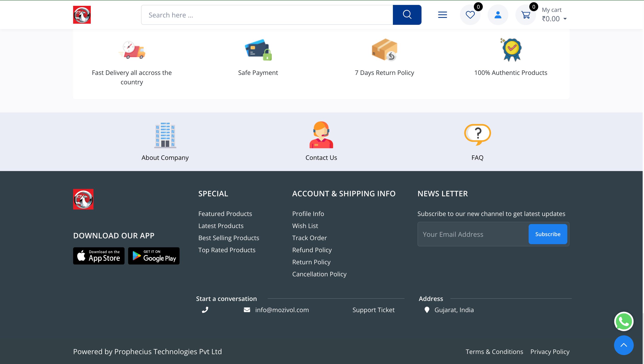This screenshot has height=364, width=644.
Task: Open the hamburger menu icon
Action: tap(442, 15)
